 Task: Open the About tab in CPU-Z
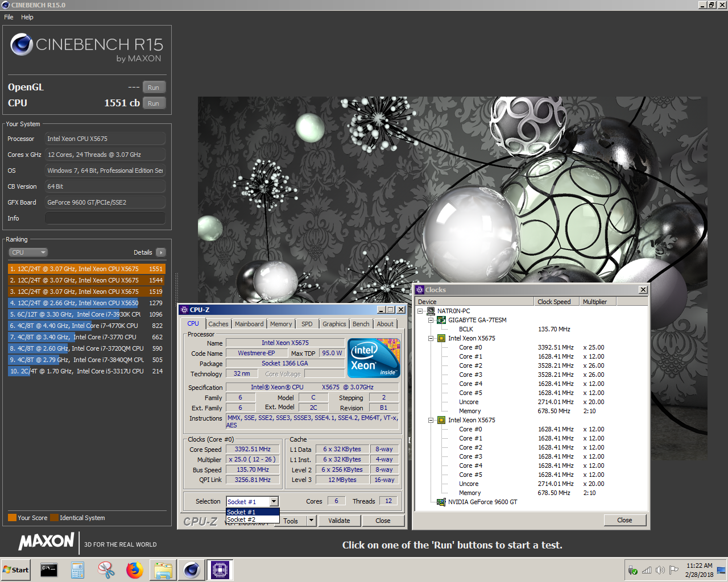tap(385, 324)
